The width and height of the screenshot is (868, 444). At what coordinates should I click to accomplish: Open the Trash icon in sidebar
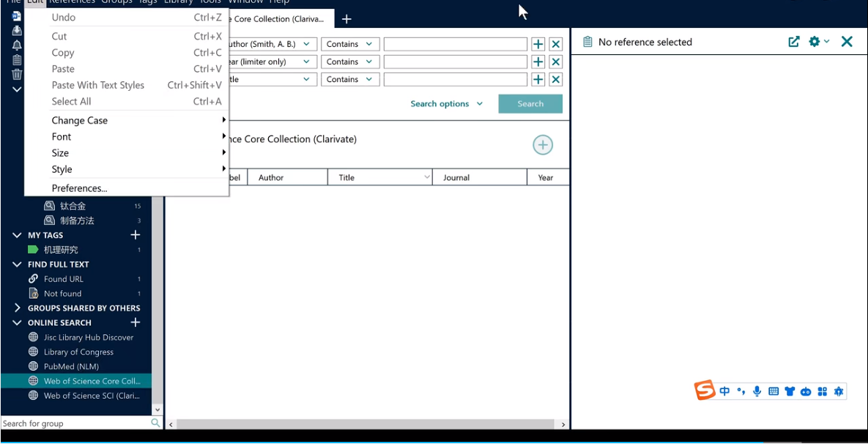[17, 74]
